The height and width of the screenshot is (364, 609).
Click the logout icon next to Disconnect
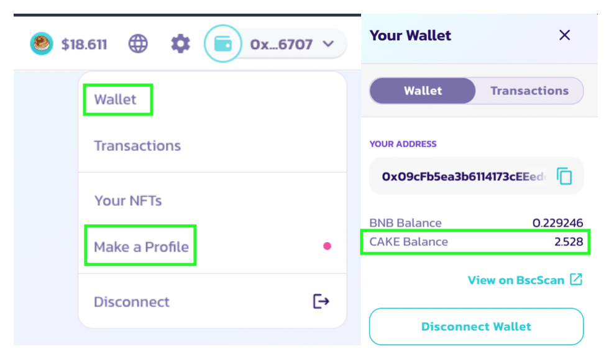point(321,302)
